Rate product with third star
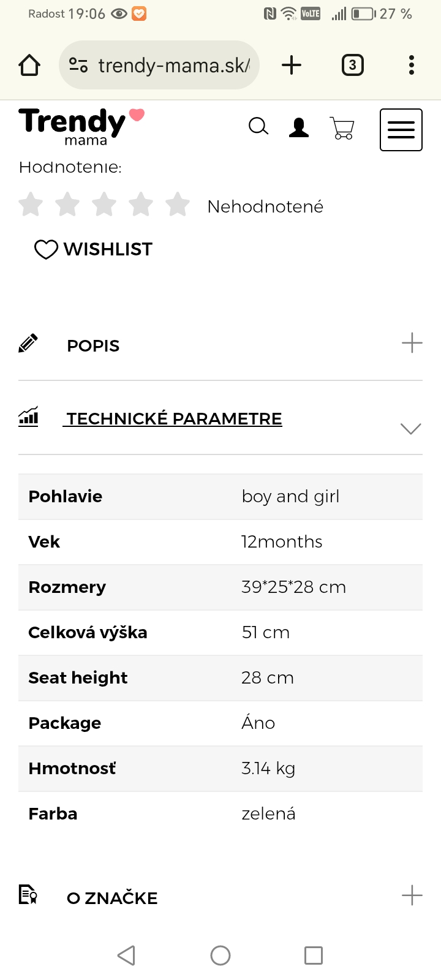This screenshot has height=980, width=441. point(104,205)
